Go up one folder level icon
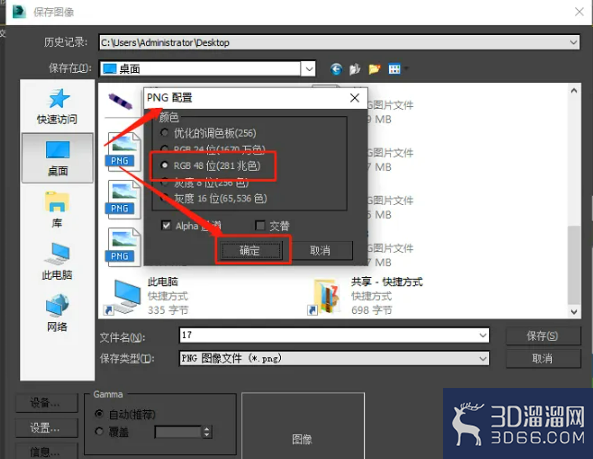The width and height of the screenshot is (593, 459). pos(355,69)
